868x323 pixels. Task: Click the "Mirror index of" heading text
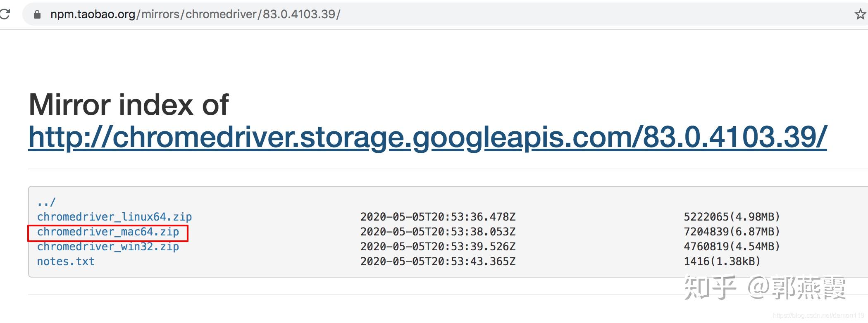pos(129,105)
